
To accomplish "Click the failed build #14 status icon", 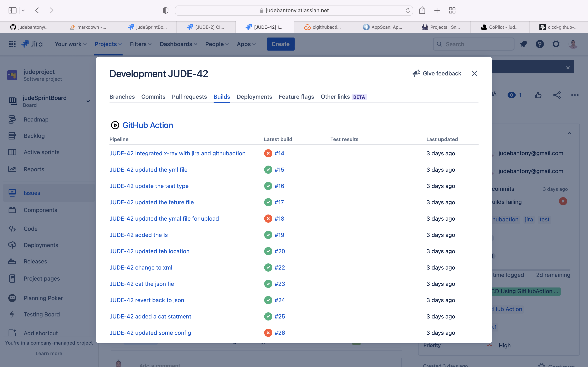I will [x=268, y=153].
